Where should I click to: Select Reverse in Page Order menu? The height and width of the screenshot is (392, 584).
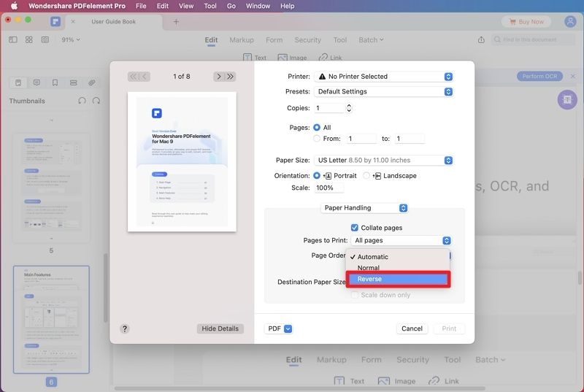click(398, 279)
